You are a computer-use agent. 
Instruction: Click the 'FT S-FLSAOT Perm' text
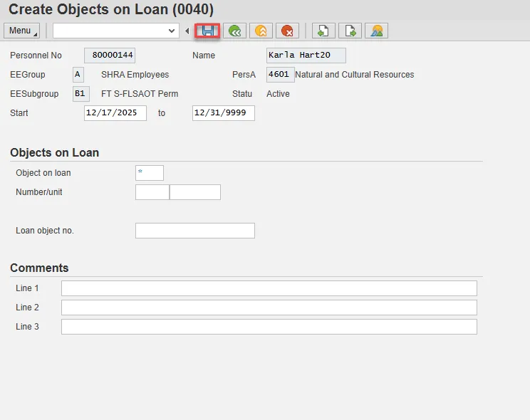click(x=140, y=94)
